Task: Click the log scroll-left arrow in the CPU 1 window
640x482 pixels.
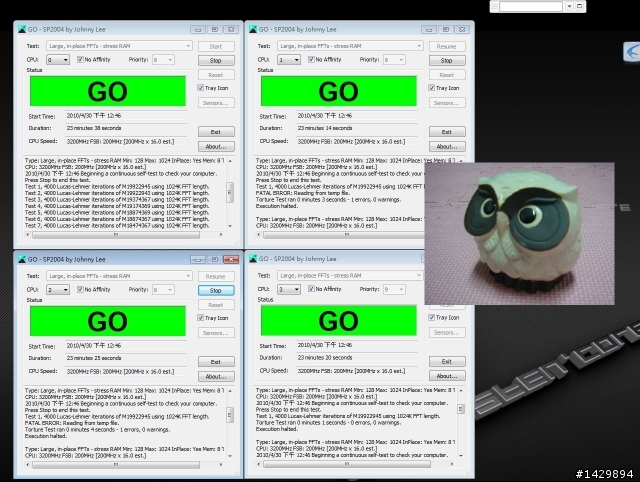Action: coord(258,235)
